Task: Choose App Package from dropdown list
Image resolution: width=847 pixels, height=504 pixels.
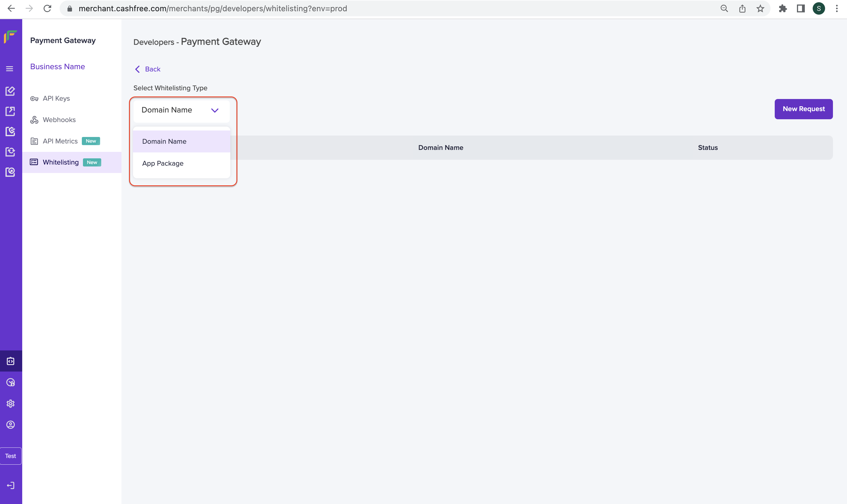Action: pos(182,163)
